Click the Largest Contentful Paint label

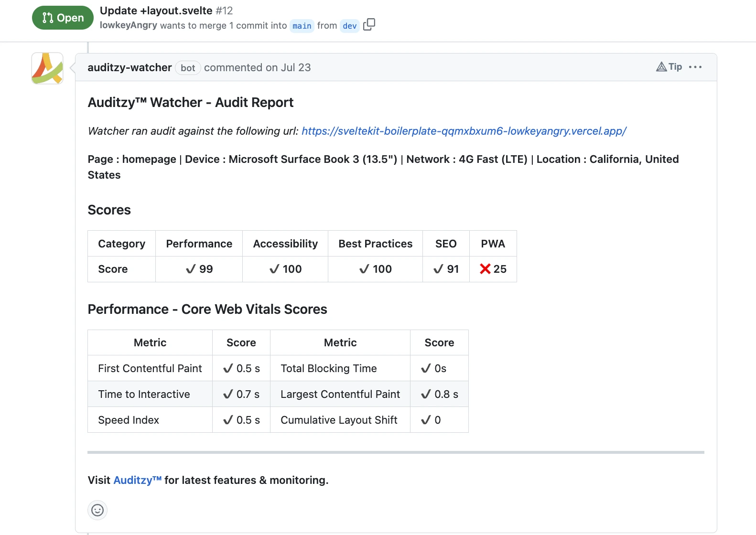point(340,394)
